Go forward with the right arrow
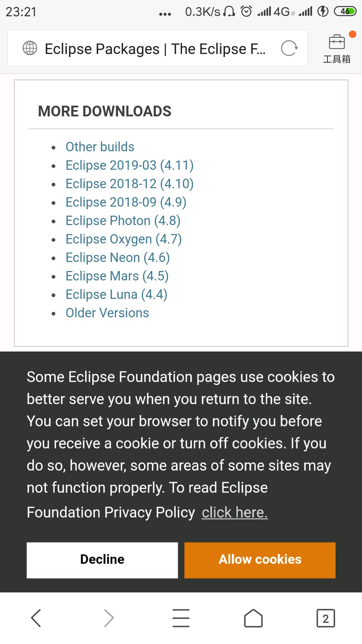 (109, 618)
